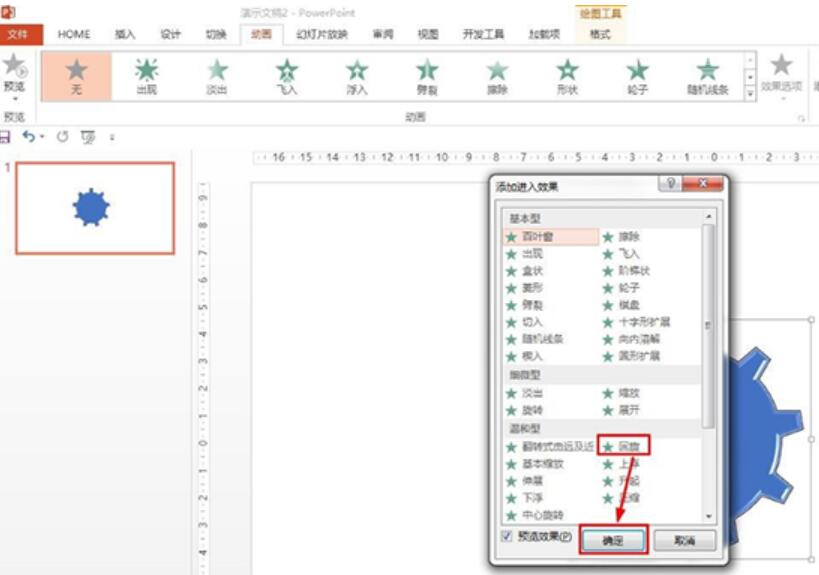Image resolution: width=819 pixels, height=575 pixels.
Task: Start slideshow from beginning in quick access toolbar
Action: [x=88, y=137]
